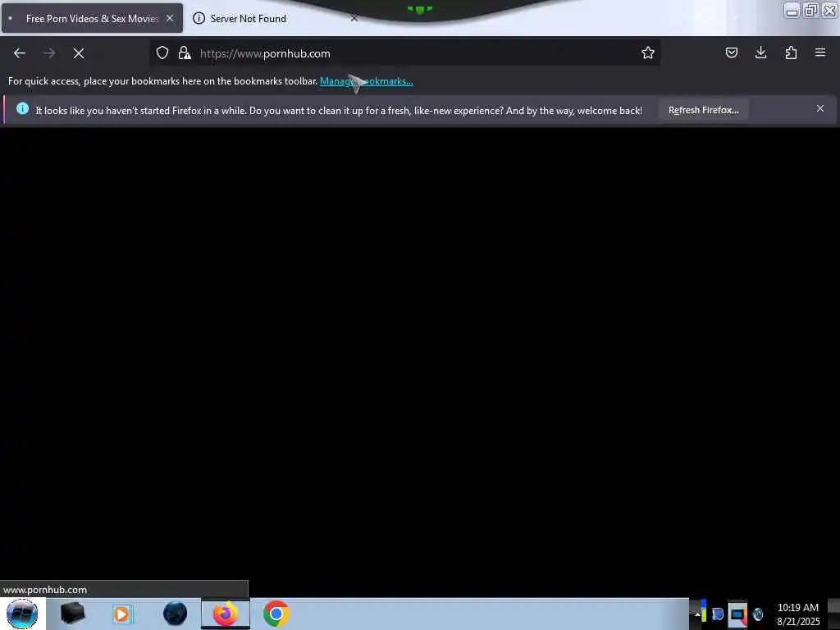Image resolution: width=840 pixels, height=630 pixels.
Task: Restore down the Firefox window
Action: tap(810, 10)
